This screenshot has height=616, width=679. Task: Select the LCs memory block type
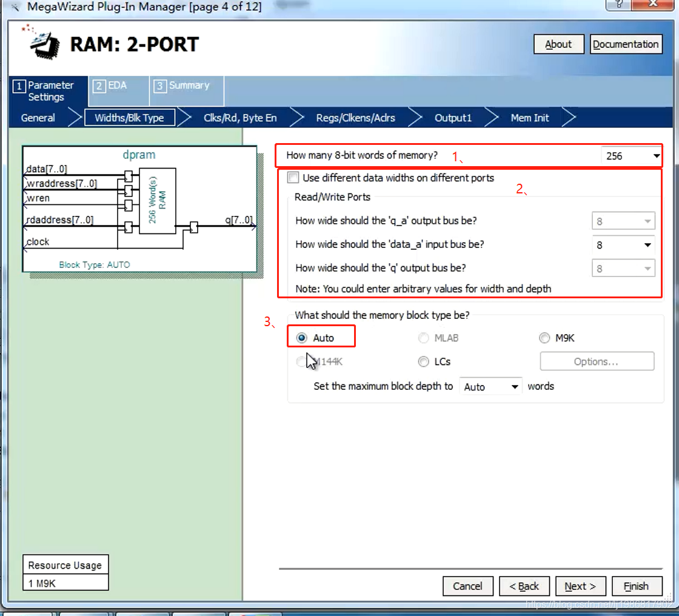(424, 361)
